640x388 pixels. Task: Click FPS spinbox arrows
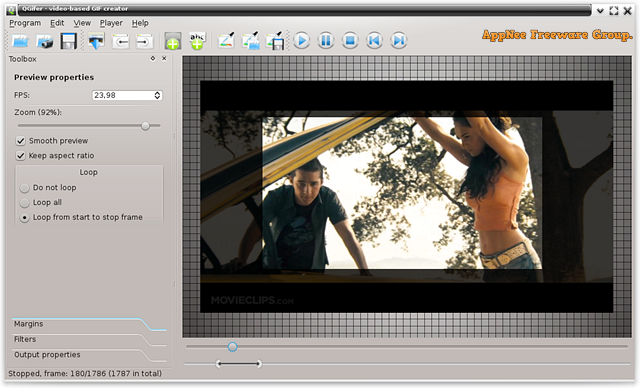click(157, 95)
